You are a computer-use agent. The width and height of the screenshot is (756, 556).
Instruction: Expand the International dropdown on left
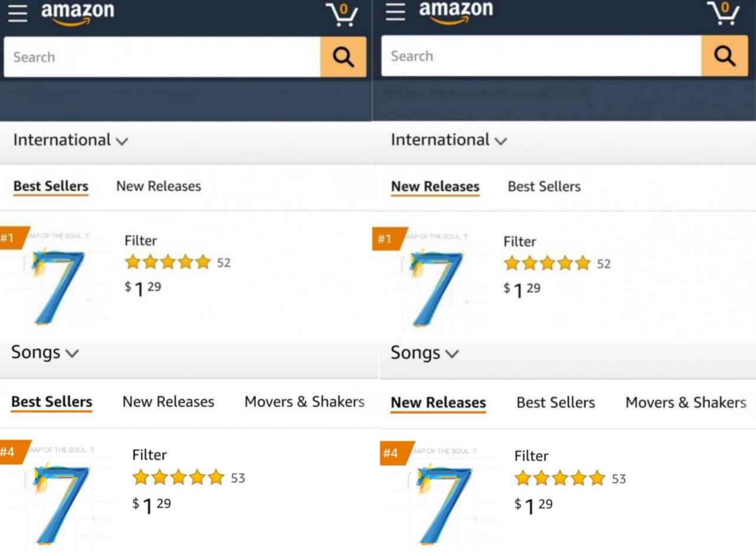[x=70, y=140]
